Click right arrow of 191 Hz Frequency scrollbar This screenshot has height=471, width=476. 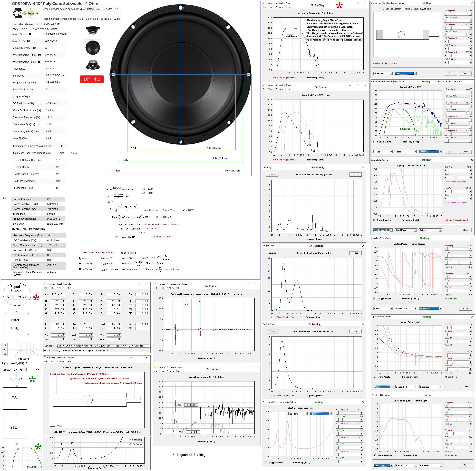click(470, 406)
